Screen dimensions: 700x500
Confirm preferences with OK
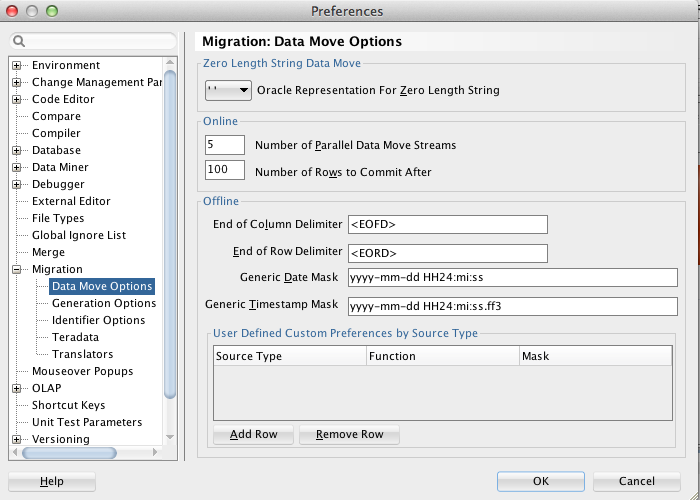click(x=541, y=481)
